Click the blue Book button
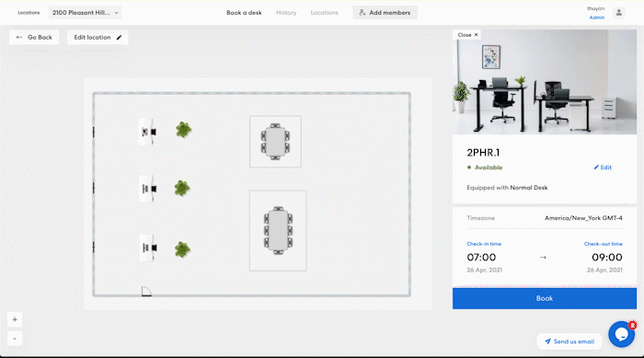Image resolution: width=644 pixels, height=358 pixels. point(545,298)
